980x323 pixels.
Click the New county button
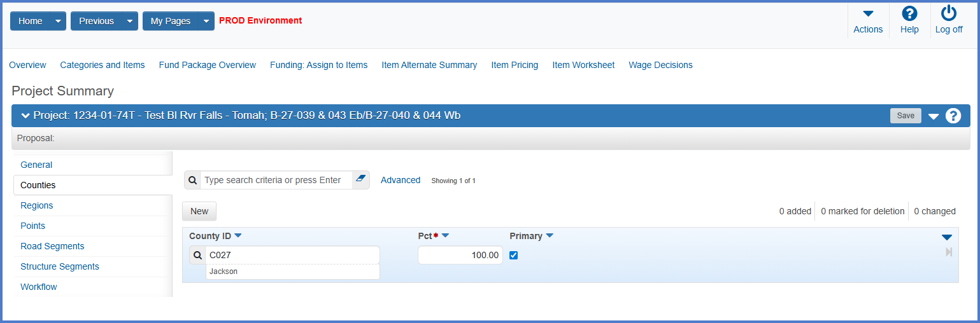click(x=199, y=211)
